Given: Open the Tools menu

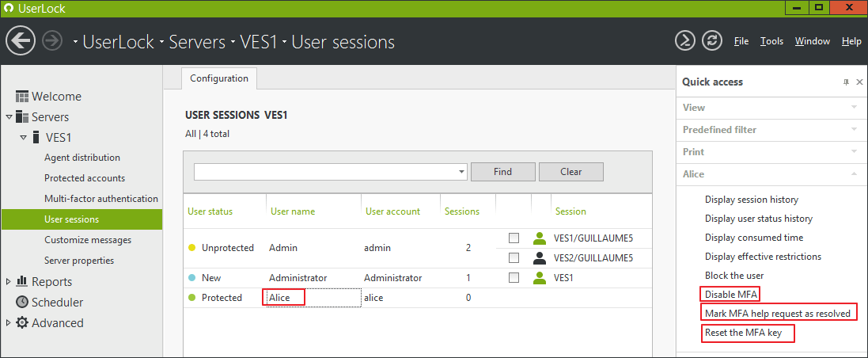Looking at the screenshot, I should (x=771, y=41).
